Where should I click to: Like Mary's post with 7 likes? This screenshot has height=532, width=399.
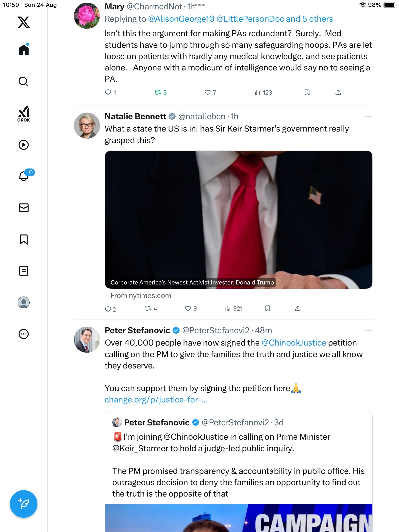click(208, 92)
